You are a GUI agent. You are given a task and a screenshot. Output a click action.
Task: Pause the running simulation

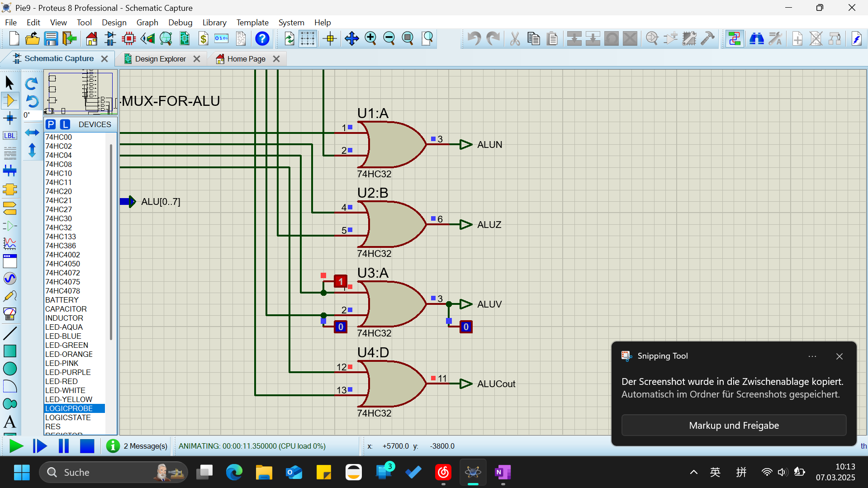[x=63, y=446]
